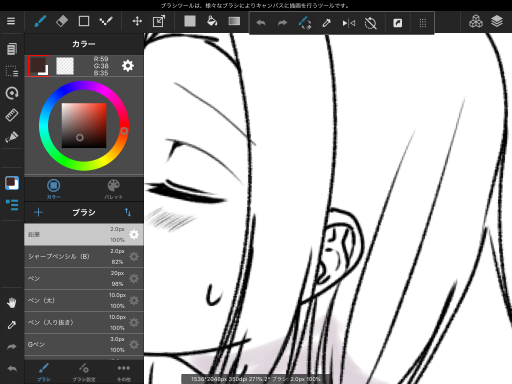Open the canvas rotate menu in sidebar
The image size is (512, 384).
(12, 93)
